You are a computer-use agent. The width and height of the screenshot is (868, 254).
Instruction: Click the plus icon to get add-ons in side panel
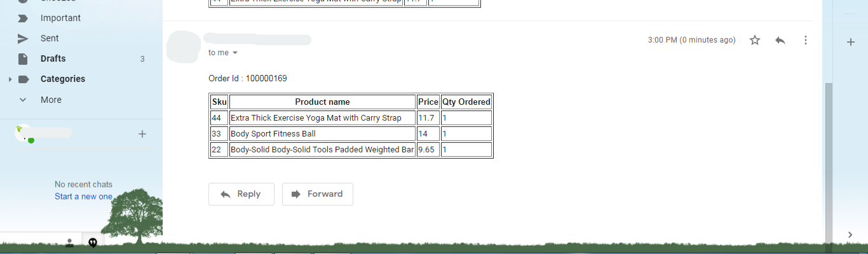[851, 42]
